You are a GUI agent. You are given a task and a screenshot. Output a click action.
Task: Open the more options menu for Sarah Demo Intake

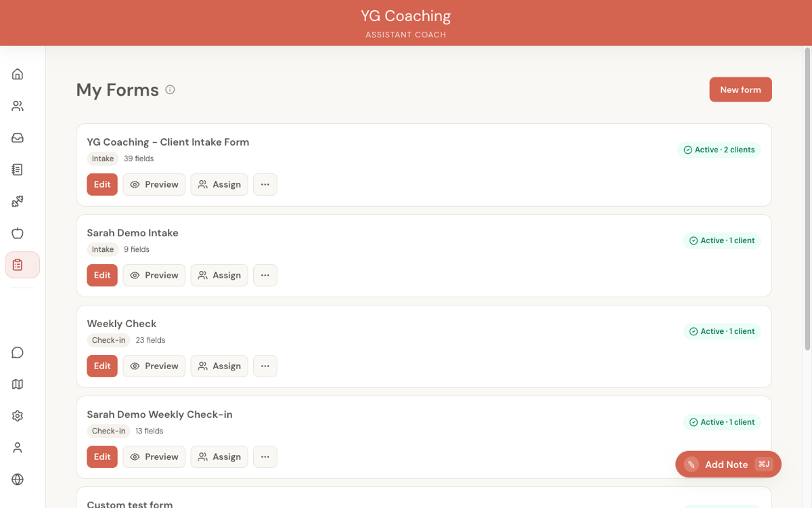click(x=265, y=275)
